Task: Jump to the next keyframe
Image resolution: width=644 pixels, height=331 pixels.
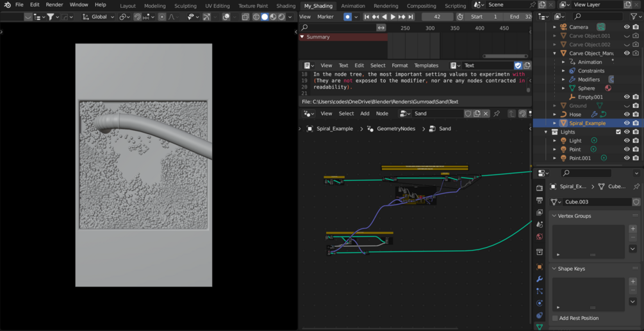Action: (402, 17)
